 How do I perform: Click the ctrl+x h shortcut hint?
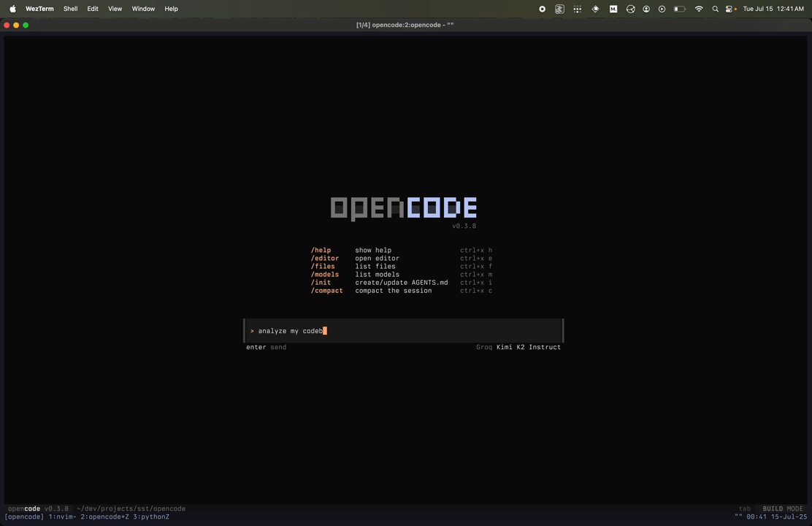(476, 250)
